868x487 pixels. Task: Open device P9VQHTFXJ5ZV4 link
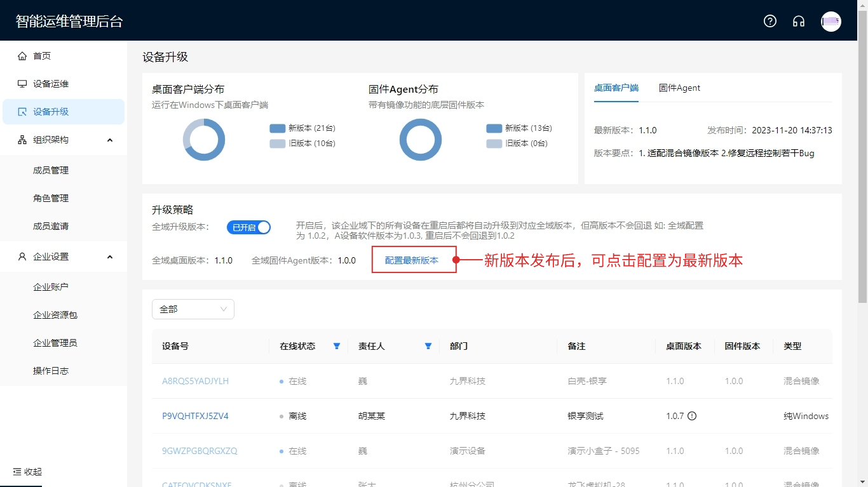pyautogui.click(x=195, y=416)
